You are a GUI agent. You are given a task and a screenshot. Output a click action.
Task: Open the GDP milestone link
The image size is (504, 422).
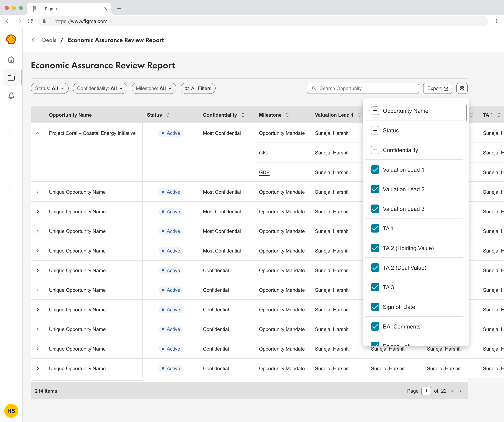pyautogui.click(x=264, y=172)
